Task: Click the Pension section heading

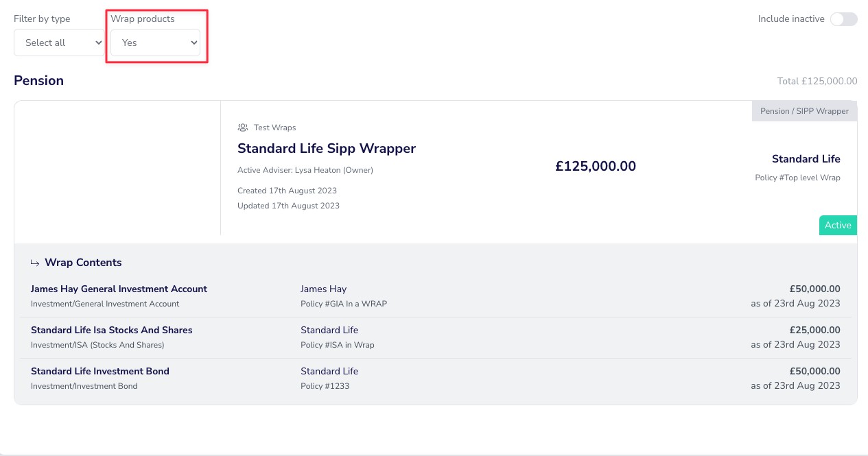Action: (38, 80)
